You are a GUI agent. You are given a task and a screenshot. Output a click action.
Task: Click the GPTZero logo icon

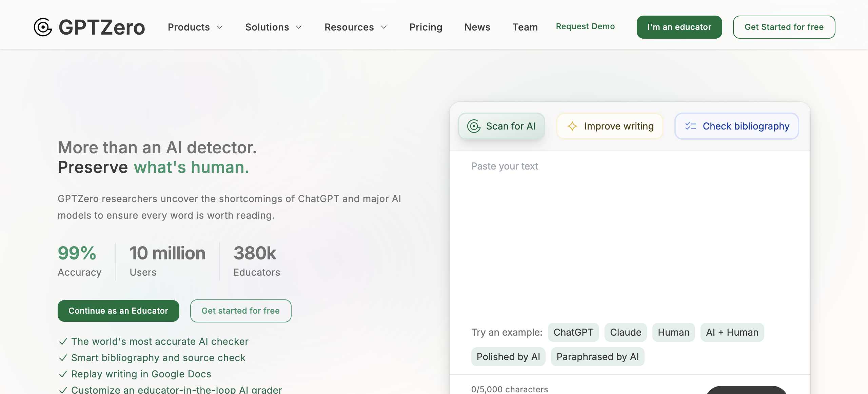43,27
